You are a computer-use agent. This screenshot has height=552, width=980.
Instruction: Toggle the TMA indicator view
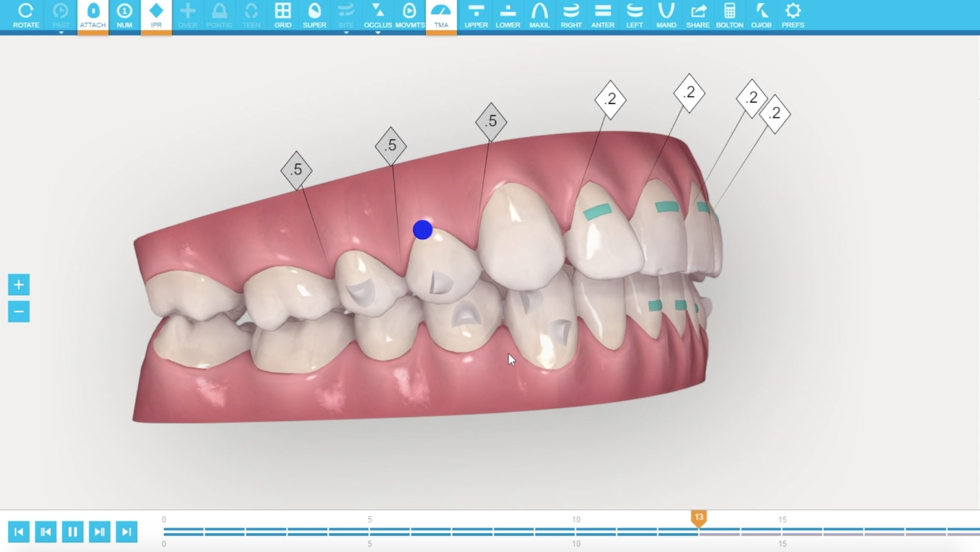pyautogui.click(x=442, y=14)
